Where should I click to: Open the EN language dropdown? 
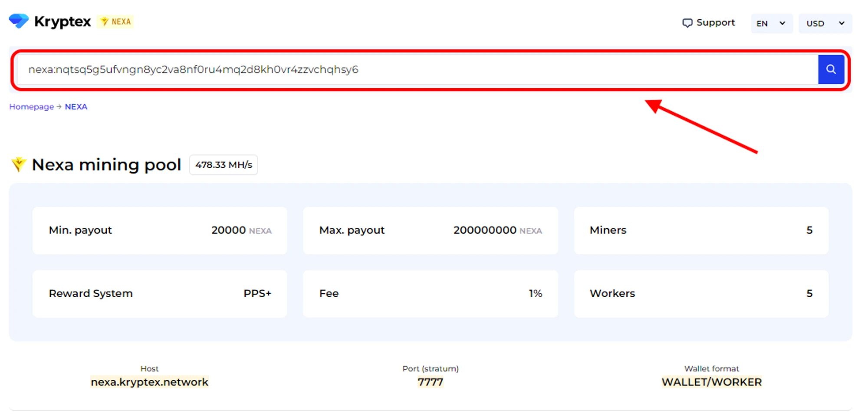[x=771, y=23]
